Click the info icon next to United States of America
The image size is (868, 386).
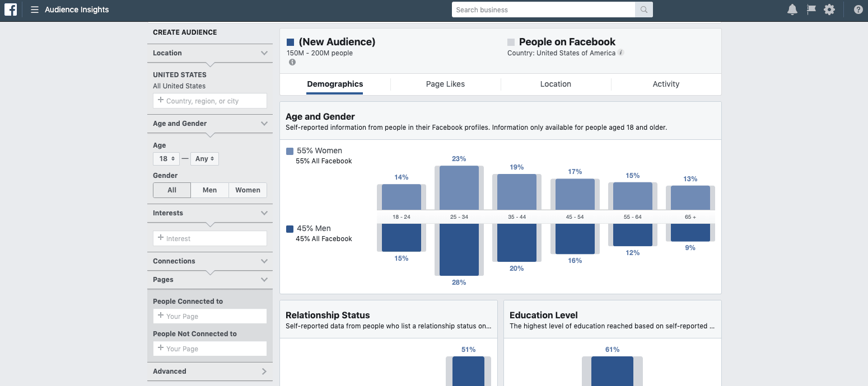(620, 53)
